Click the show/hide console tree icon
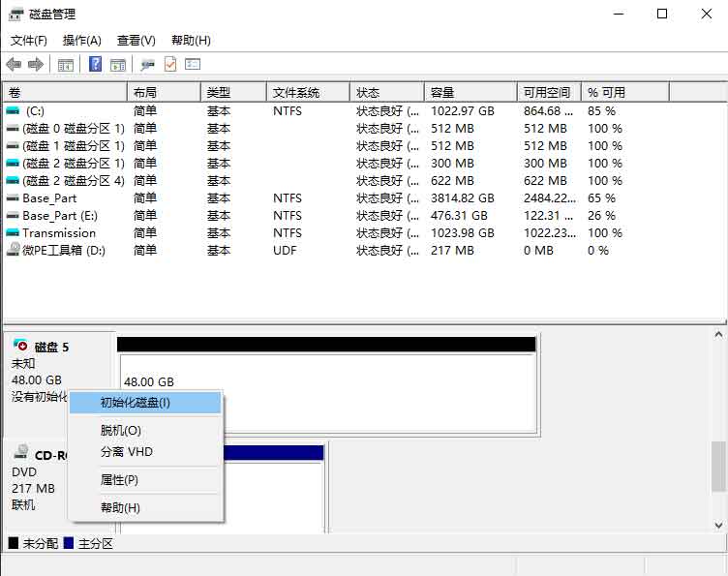The width and height of the screenshot is (728, 576). tap(66, 65)
